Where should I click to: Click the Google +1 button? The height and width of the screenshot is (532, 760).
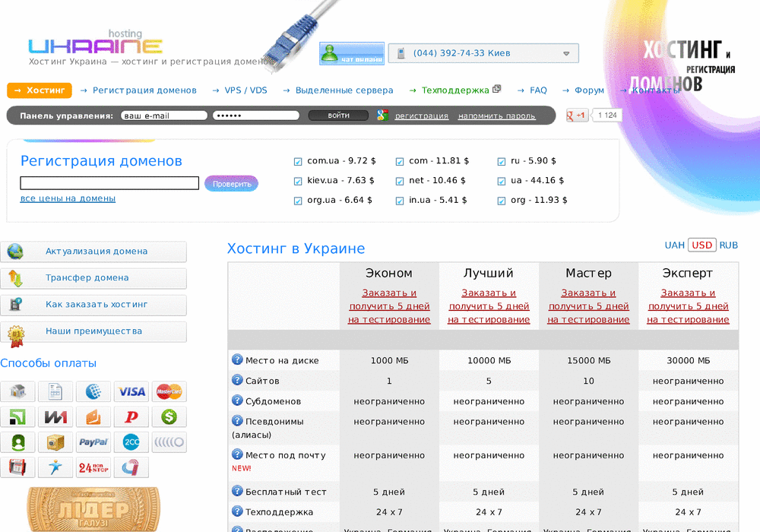pos(577,116)
